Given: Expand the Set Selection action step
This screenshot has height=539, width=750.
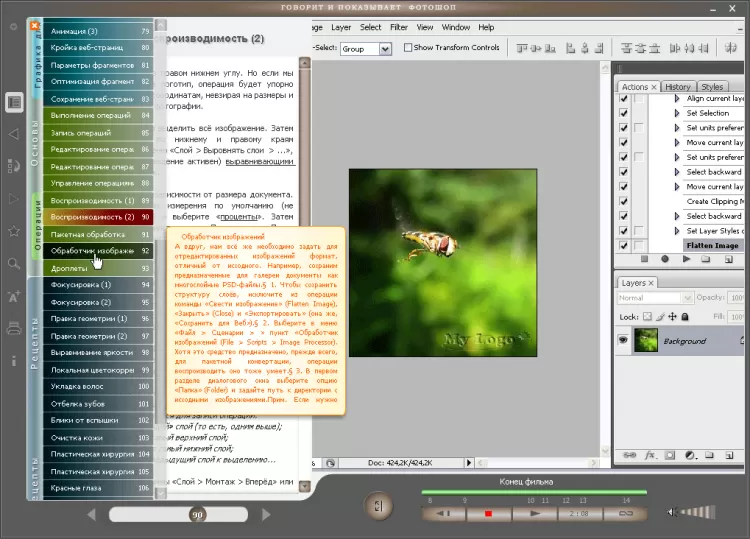Looking at the screenshot, I should coord(677,114).
